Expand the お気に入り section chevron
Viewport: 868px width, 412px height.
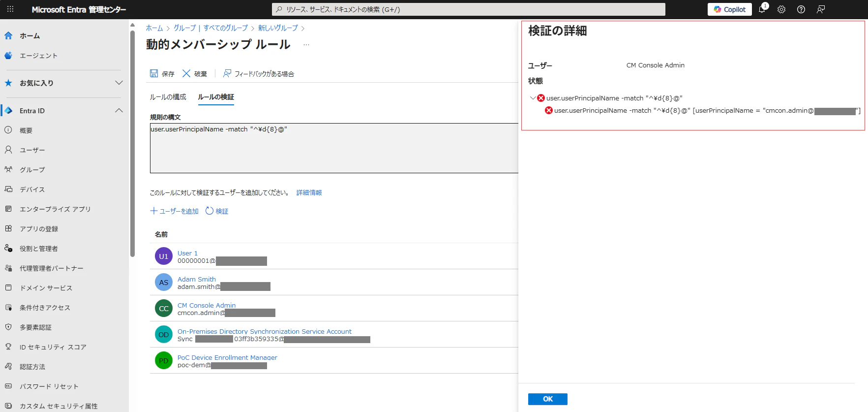click(x=119, y=83)
